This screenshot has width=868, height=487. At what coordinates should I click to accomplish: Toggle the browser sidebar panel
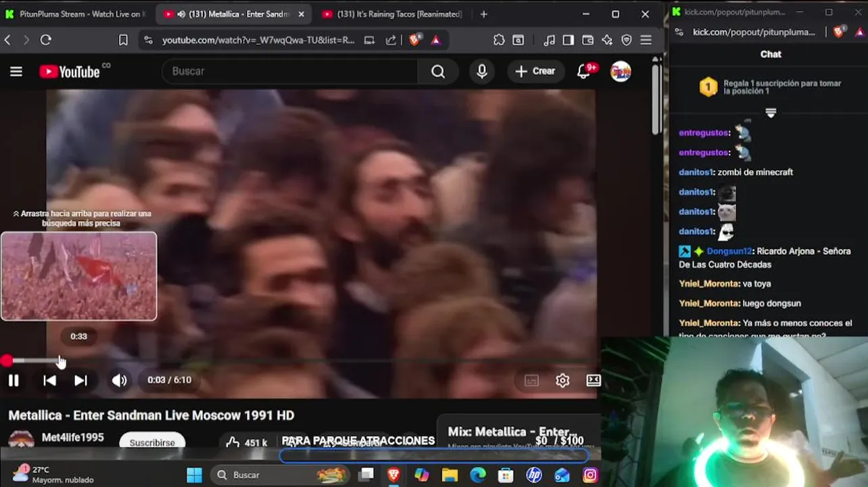tap(569, 41)
